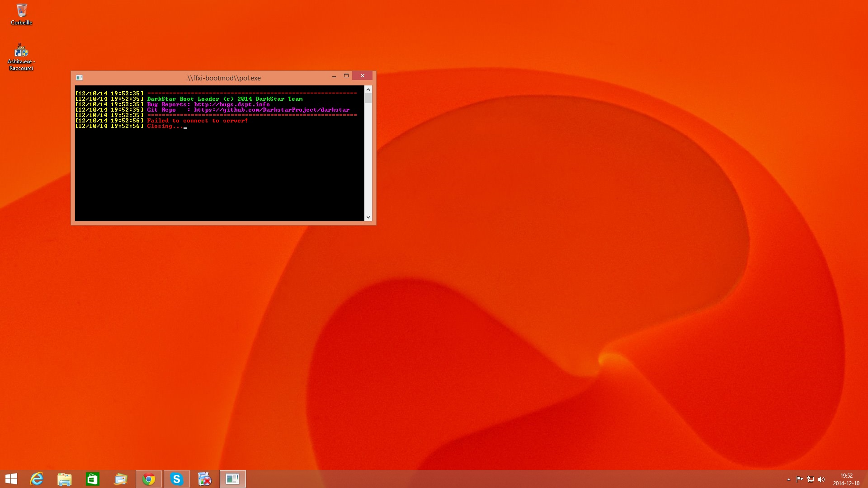This screenshot has width=868, height=488.
Task: Open the Action Center flag icon
Action: coord(799,479)
